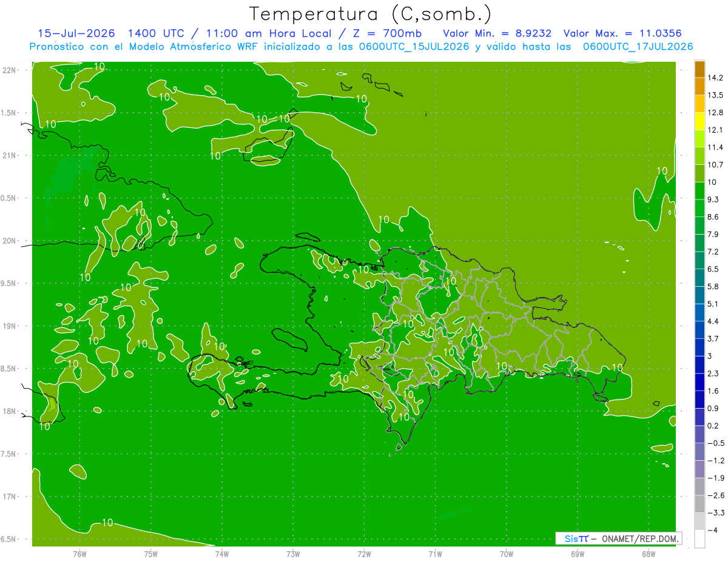Click the "13.5" color scale value
Image resolution: width=728 pixels, height=562 pixels.
pyautogui.click(x=715, y=95)
